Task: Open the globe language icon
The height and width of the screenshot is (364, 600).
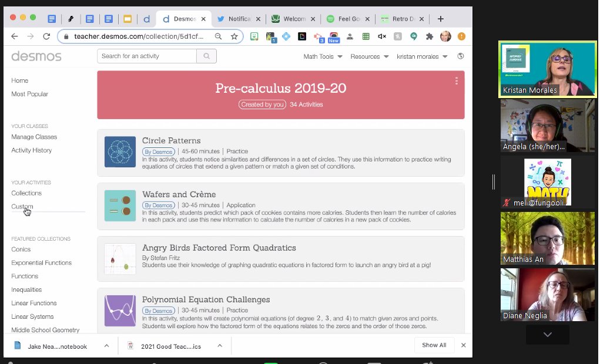Action: coord(460,56)
